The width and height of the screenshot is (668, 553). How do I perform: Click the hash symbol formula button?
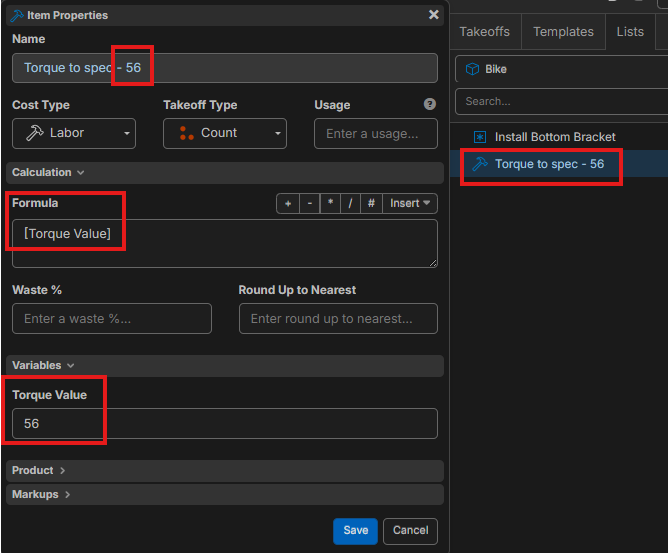click(371, 203)
